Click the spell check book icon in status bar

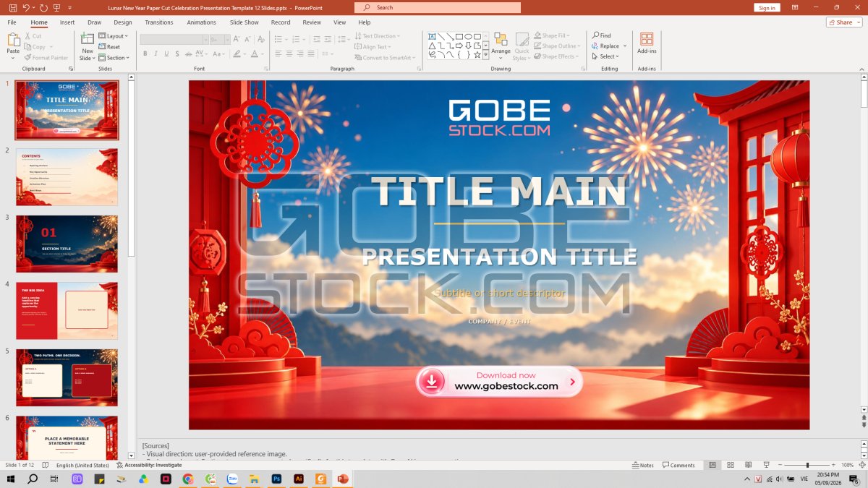46,465
